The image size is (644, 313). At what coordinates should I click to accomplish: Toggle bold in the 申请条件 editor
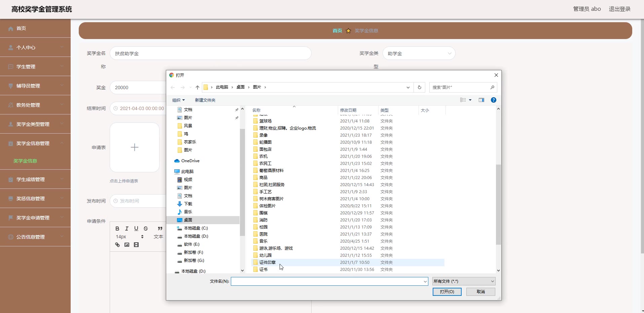click(117, 229)
